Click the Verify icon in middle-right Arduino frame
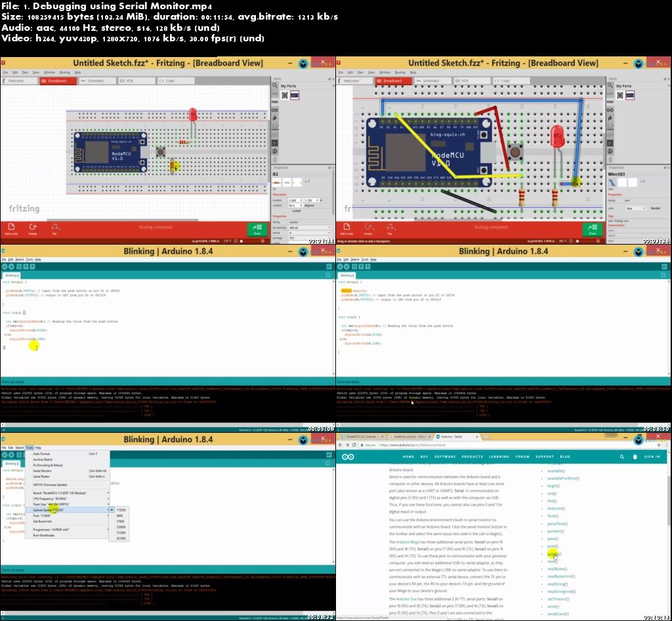 pos(340,266)
